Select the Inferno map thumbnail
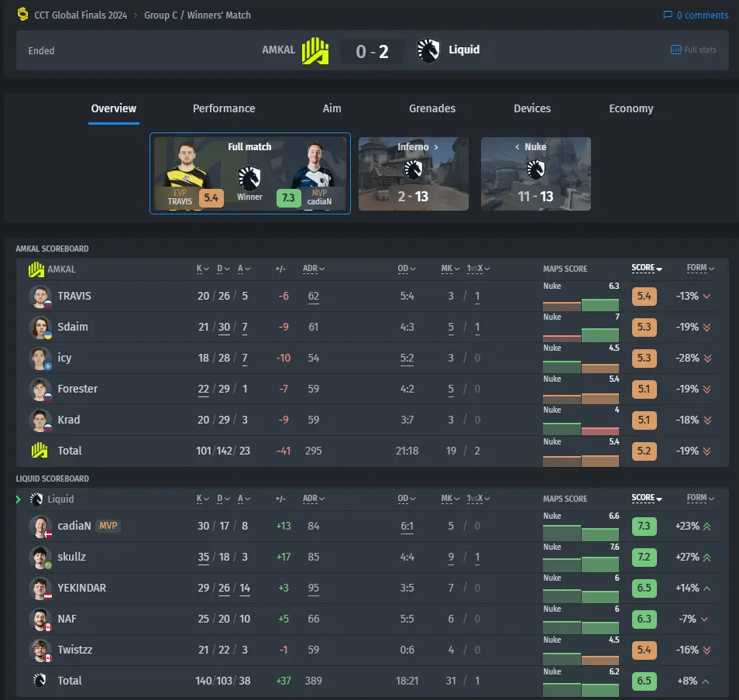Image resolution: width=739 pixels, height=700 pixels. pos(413,174)
